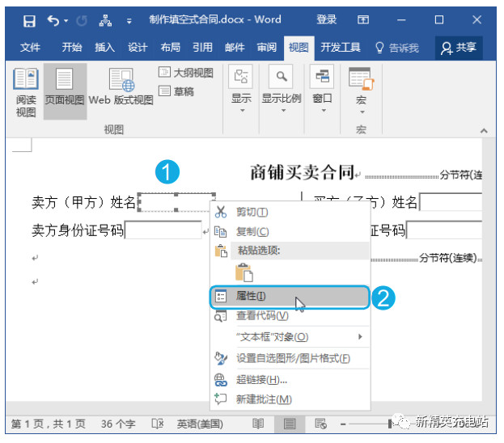The image size is (504, 443).
Task: Switch to Web Layout status bar icon
Action: point(320,424)
